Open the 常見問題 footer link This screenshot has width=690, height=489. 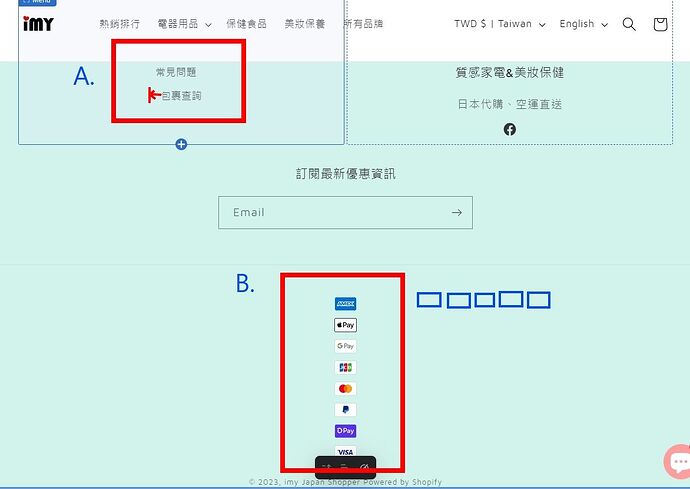coord(176,72)
